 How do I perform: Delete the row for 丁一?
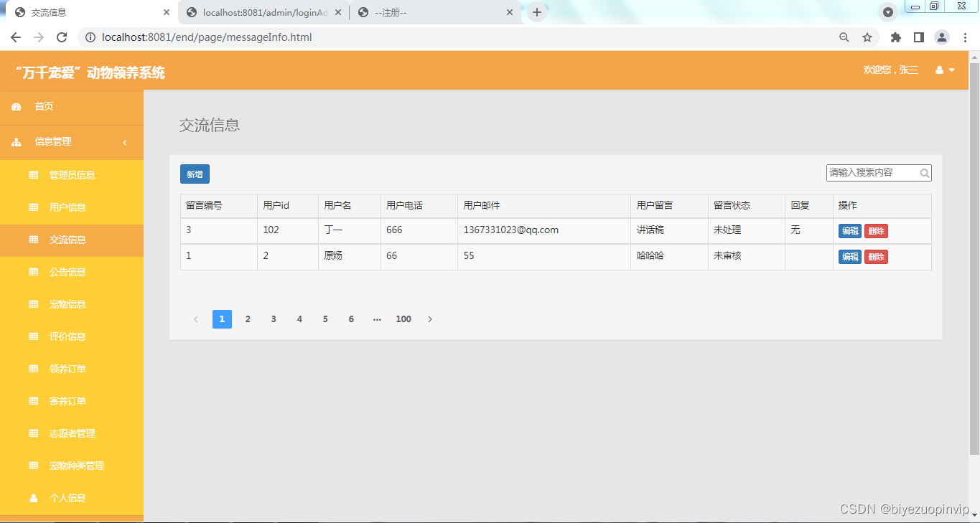click(876, 231)
